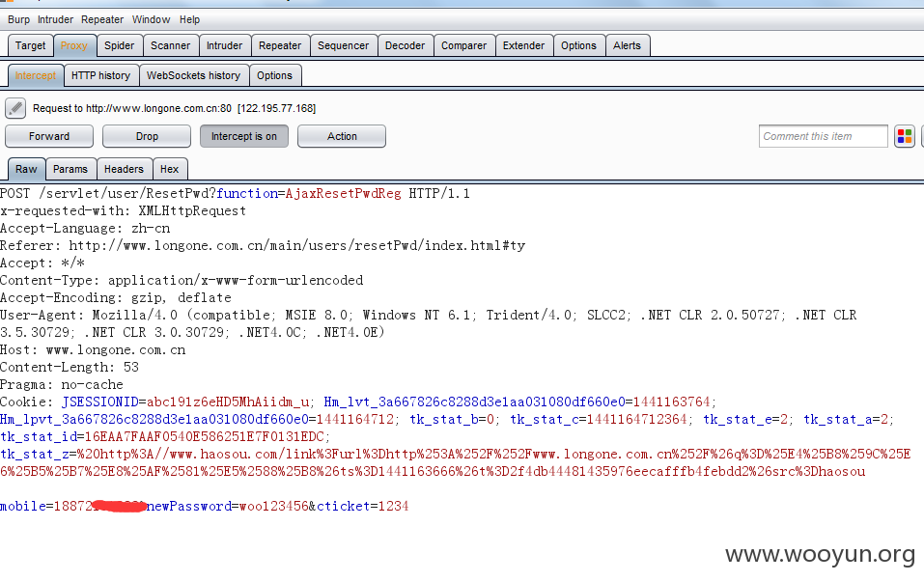This screenshot has height=582, width=924.
Task: Switch to the Hex view tab
Action: click(170, 169)
